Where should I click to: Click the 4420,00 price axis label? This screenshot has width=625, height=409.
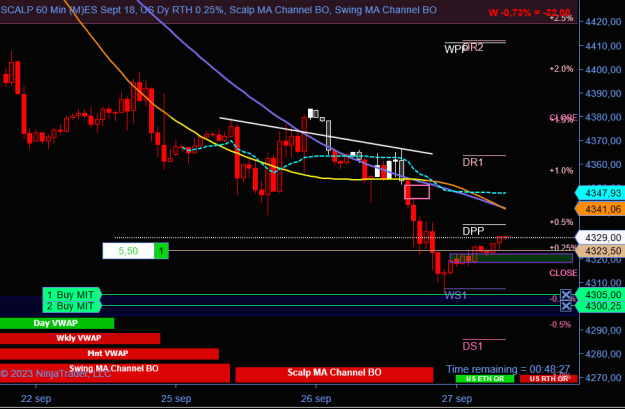[x=603, y=22]
